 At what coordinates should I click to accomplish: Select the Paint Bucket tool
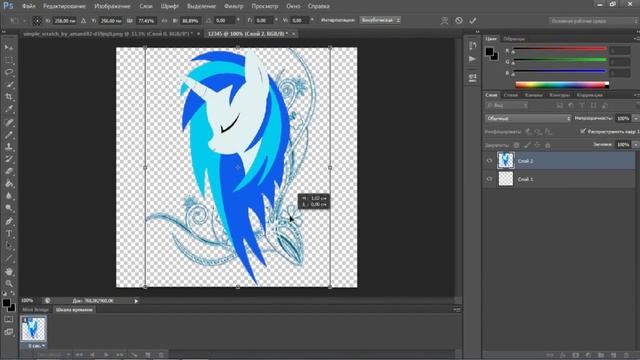[x=9, y=184]
